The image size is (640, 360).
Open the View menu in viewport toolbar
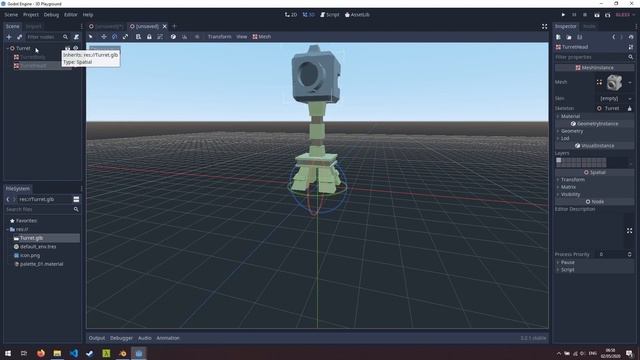pos(242,37)
